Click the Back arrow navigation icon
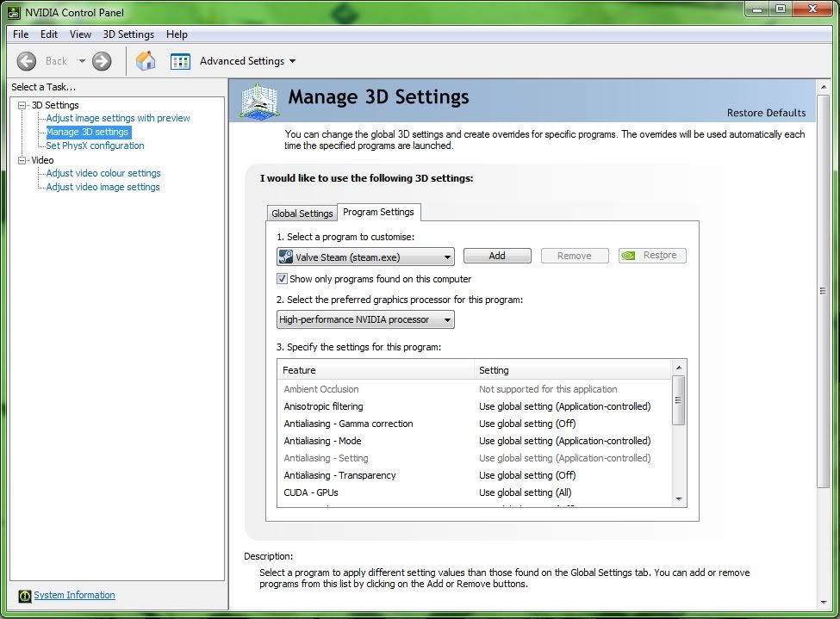This screenshot has height=619, width=840. coord(26,61)
